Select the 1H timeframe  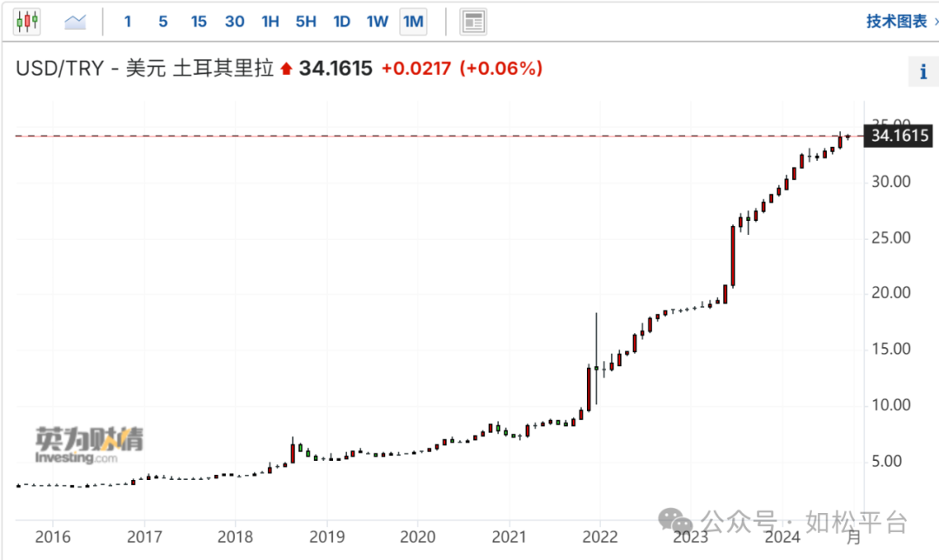coord(270,22)
